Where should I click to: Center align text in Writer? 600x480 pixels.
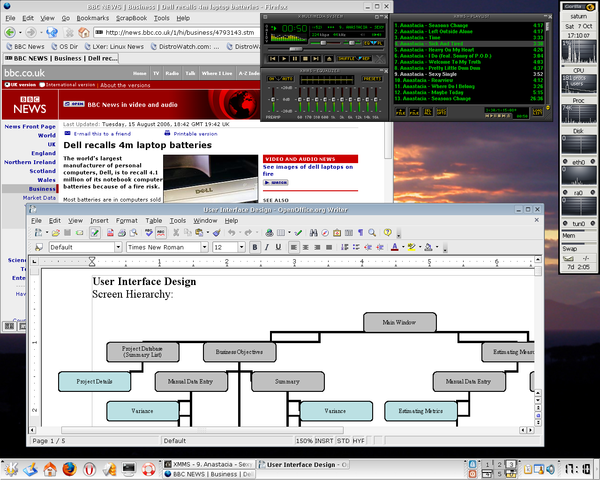coord(305,247)
